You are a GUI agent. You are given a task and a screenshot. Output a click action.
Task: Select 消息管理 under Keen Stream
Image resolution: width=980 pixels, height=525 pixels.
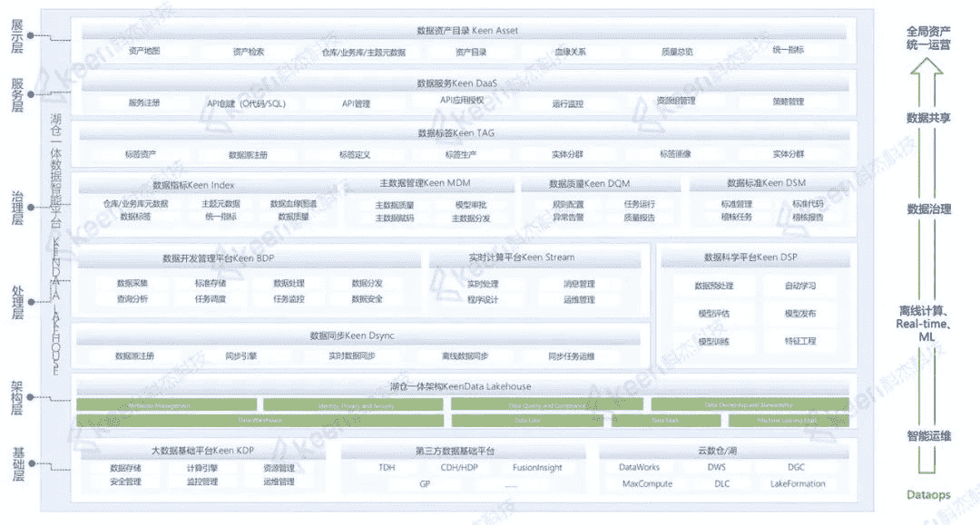(580, 284)
